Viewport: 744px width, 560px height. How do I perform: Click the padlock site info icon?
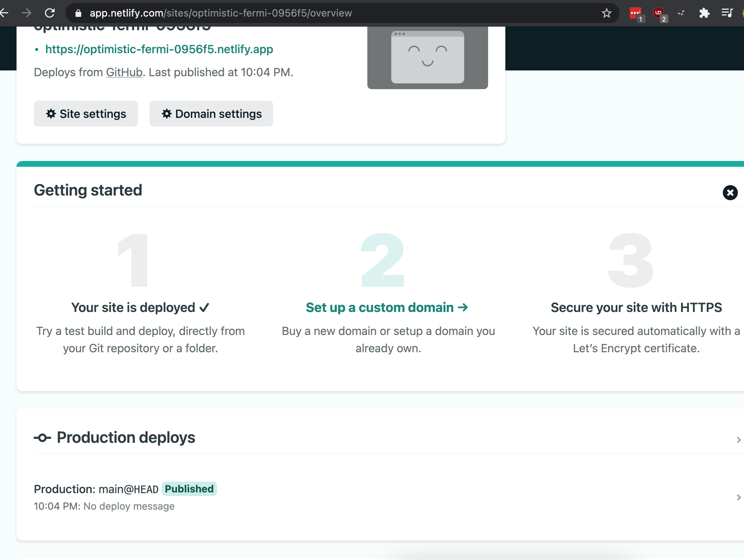point(78,13)
